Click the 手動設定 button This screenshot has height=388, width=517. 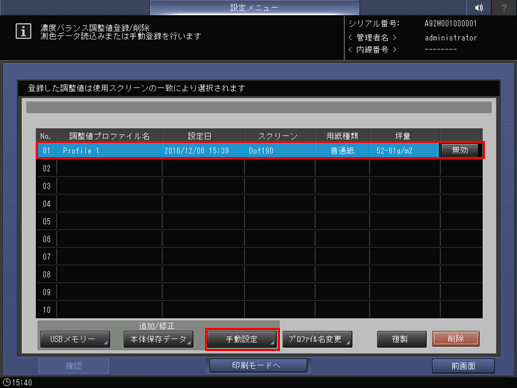tap(242, 339)
